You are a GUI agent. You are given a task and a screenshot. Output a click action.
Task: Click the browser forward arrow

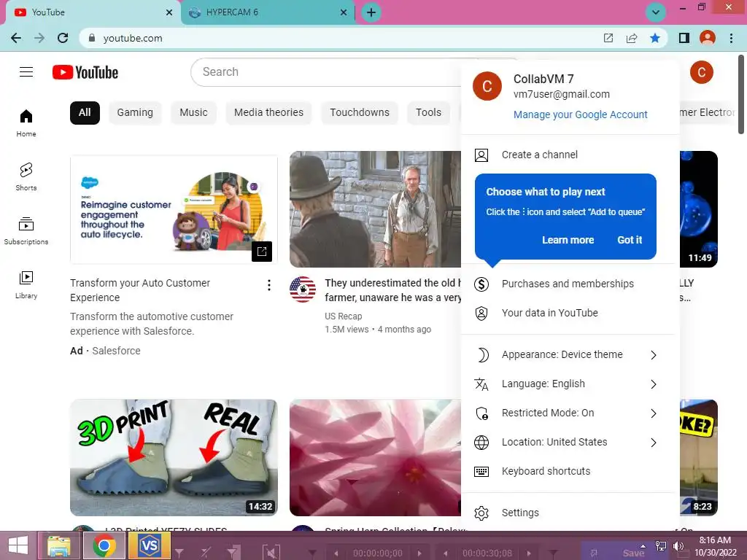(39, 38)
